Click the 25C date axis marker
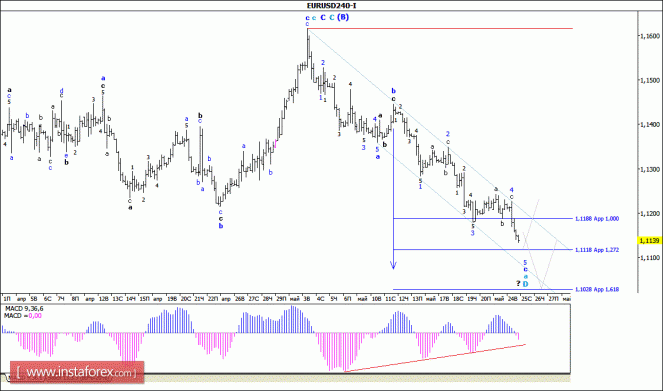663x391 pixels. tap(526, 299)
